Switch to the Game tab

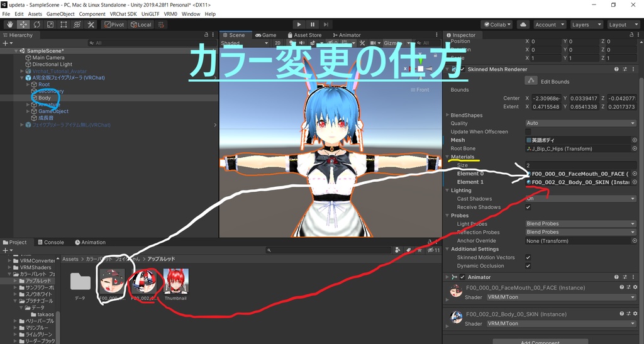(x=266, y=35)
